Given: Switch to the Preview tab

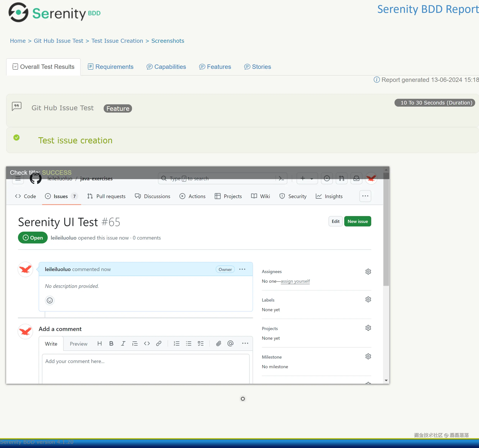Looking at the screenshot, I should pyautogui.click(x=78, y=344).
